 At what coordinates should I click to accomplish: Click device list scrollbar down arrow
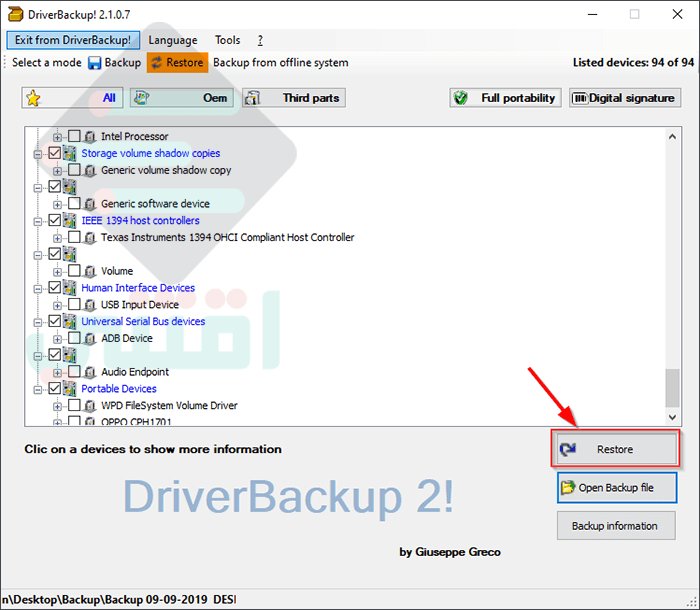point(672,417)
